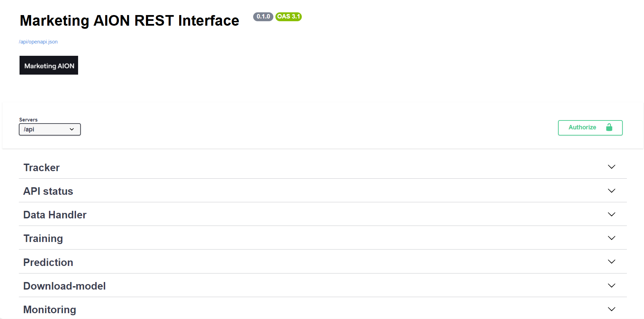The image size is (644, 319).
Task: Open the Servers dropdown showing /api
Action: (50, 129)
